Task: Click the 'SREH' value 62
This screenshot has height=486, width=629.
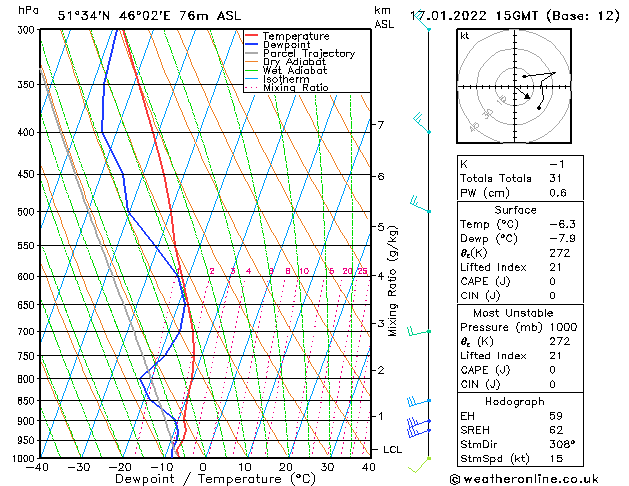Action: (556, 430)
